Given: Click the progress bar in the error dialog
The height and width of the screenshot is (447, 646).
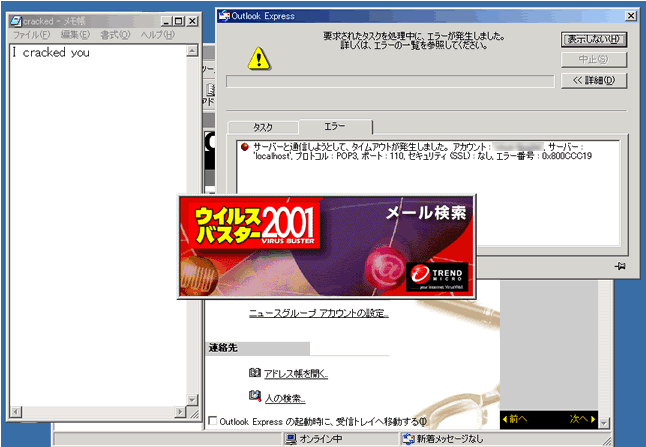Looking at the screenshot, I should pos(390,81).
